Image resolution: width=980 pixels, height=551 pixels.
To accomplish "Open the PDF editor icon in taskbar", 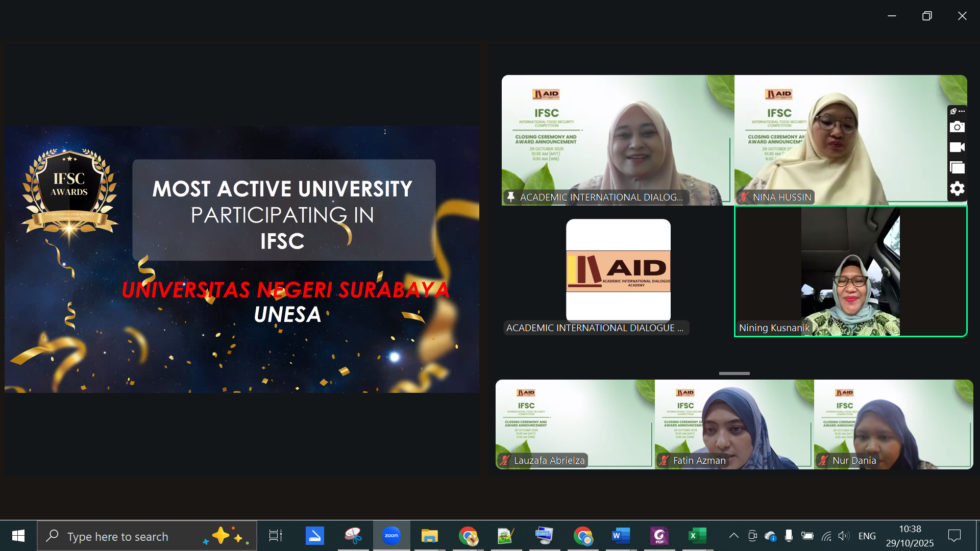I will coord(659,536).
